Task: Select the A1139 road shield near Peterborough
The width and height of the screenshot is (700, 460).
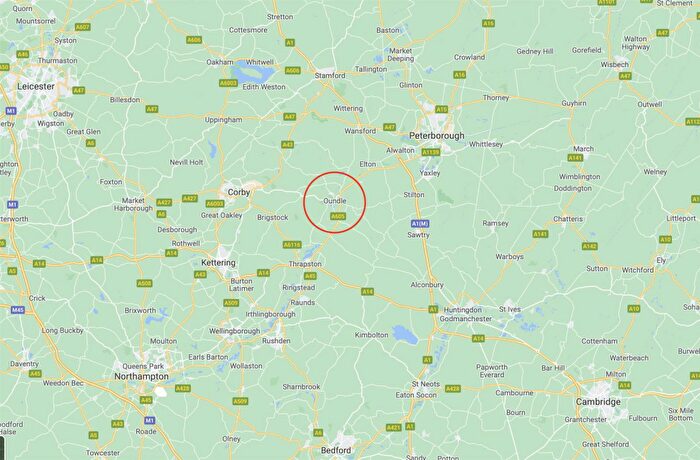Action: (431, 152)
